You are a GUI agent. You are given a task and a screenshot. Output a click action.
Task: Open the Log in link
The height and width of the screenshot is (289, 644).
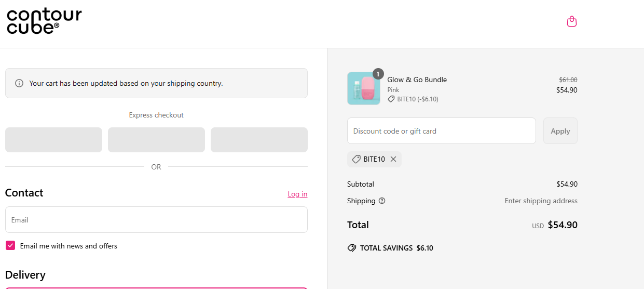297,194
